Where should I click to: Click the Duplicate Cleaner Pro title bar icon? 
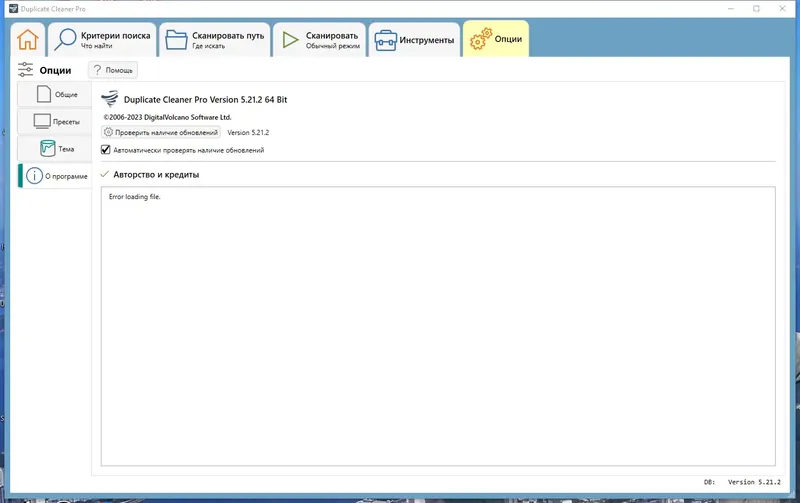pyautogui.click(x=13, y=9)
